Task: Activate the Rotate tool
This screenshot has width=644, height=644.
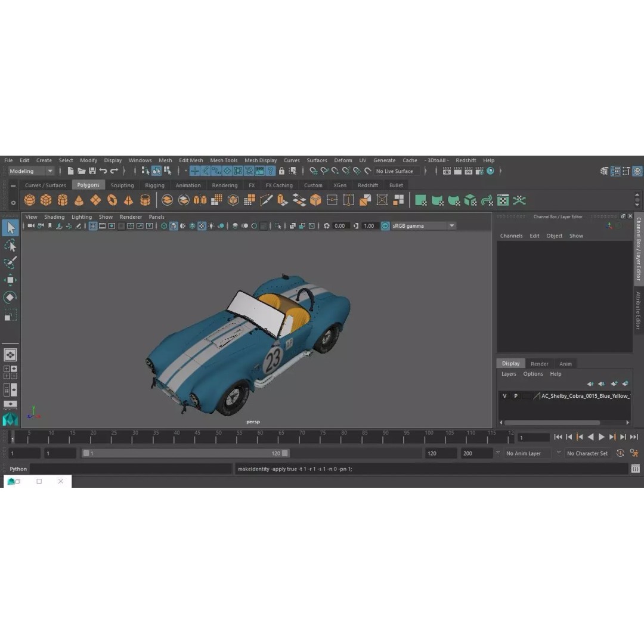Action: (x=10, y=298)
